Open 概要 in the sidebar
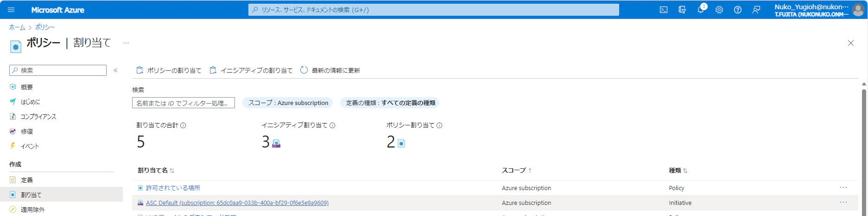Viewport: 868px width, 216px height. (26, 87)
